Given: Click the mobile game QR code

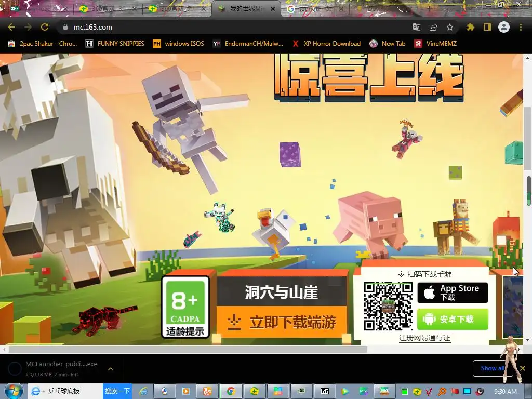Looking at the screenshot, I should [x=388, y=307].
